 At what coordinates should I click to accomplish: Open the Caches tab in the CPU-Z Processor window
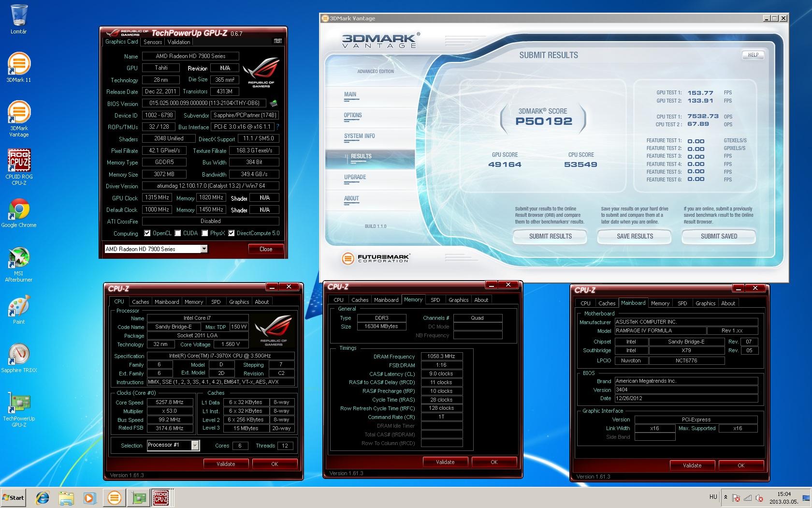pos(141,302)
